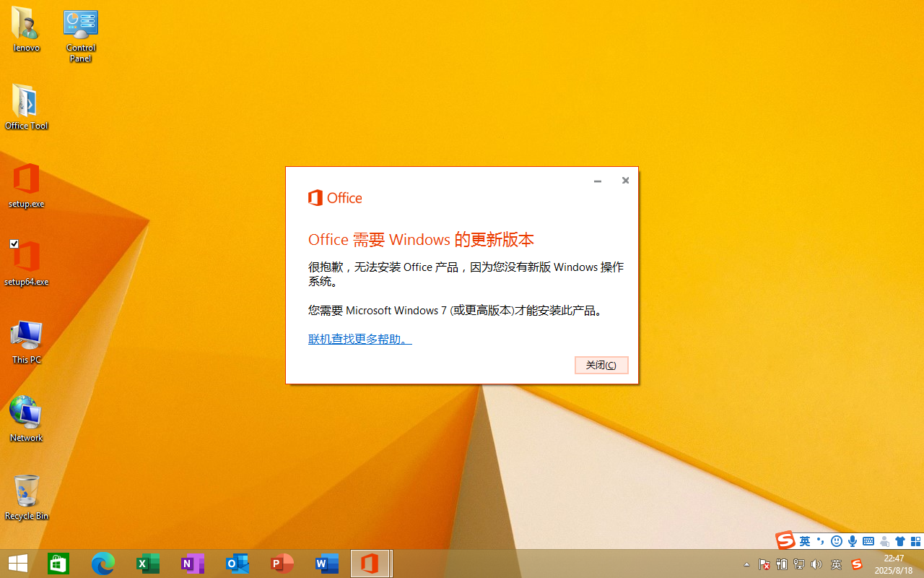Launch OneNote from the taskbar
The image size is (924, 578).
click(193, 564)
